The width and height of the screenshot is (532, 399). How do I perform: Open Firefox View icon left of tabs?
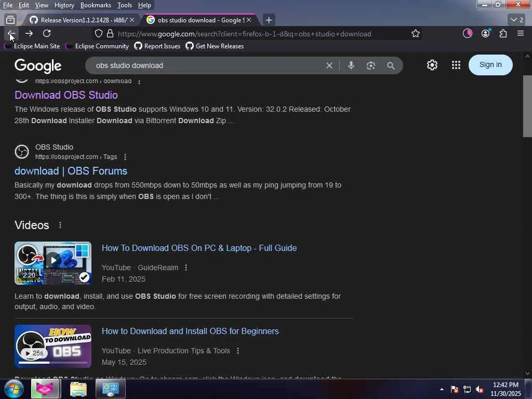coord(10,20)
